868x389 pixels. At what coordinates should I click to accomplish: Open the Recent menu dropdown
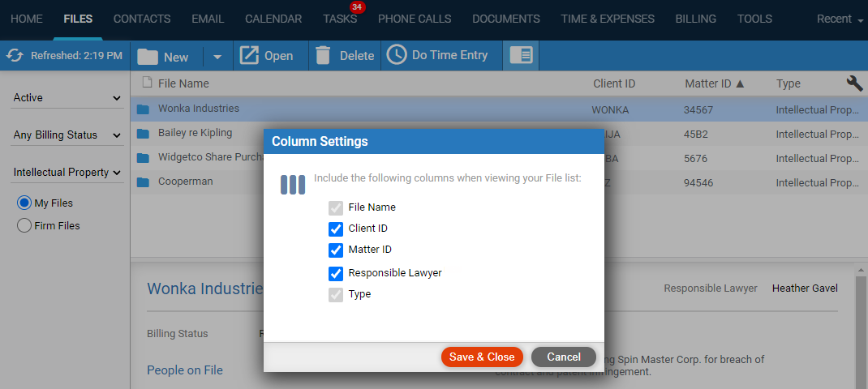pyautogui.click(x=840, y=19)
